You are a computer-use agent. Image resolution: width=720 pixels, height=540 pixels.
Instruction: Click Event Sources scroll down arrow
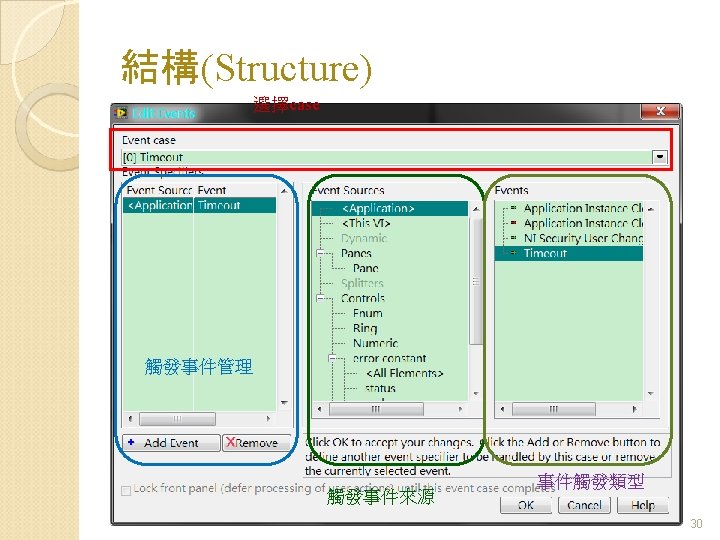click(476, 394)
